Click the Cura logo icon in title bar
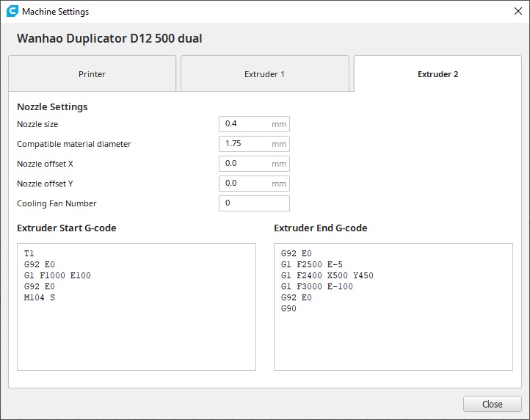 (x=12, y=11)
